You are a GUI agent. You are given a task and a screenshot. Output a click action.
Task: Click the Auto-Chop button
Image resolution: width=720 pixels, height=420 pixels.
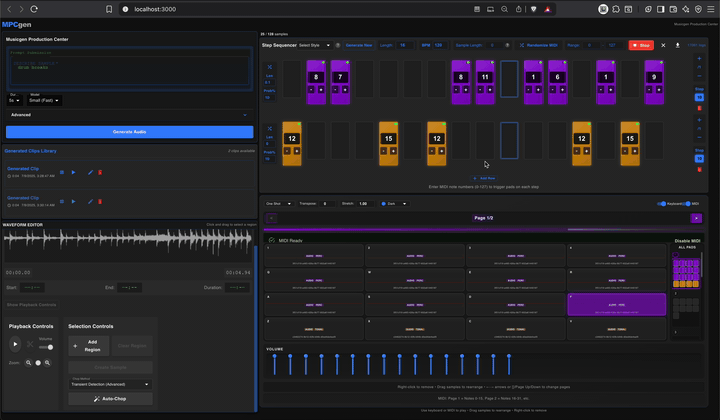(x=110, y=398)
